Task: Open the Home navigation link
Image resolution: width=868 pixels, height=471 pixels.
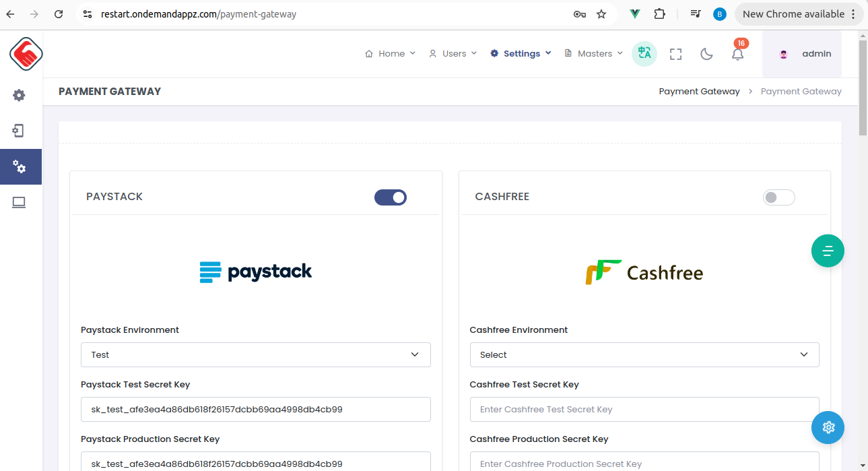Action: tap(389, 53)
